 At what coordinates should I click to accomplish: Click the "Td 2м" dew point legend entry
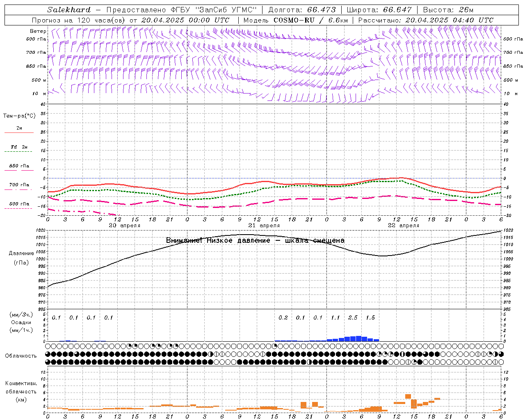coord(19,147)
